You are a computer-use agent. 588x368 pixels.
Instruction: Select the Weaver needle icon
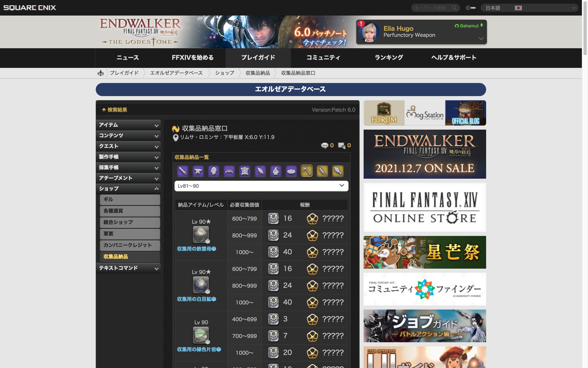(x=260, y=171)
